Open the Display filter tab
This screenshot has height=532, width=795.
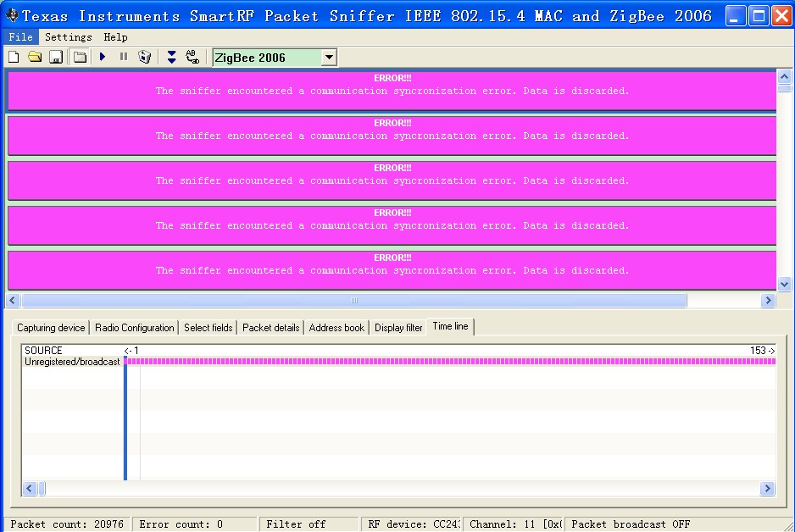398,328
